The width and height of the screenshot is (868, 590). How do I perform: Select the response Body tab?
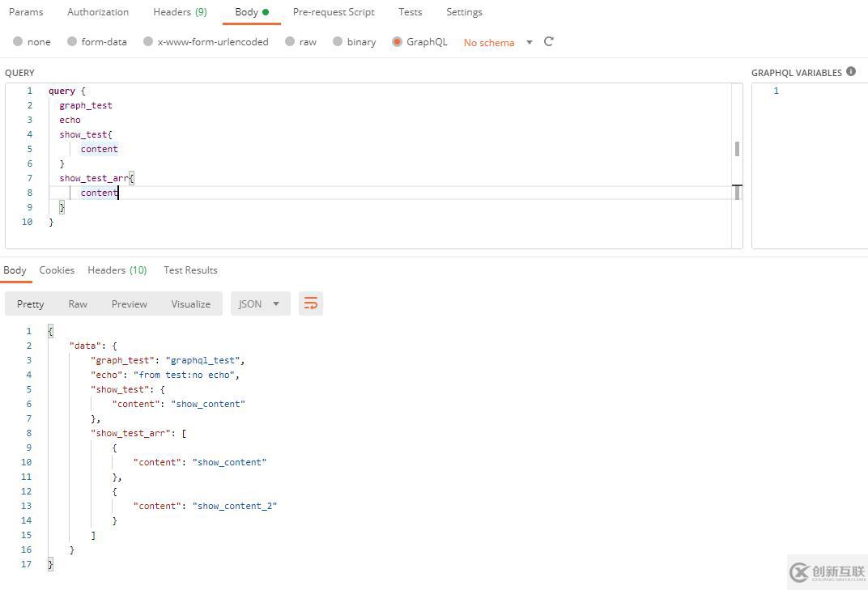15,270
